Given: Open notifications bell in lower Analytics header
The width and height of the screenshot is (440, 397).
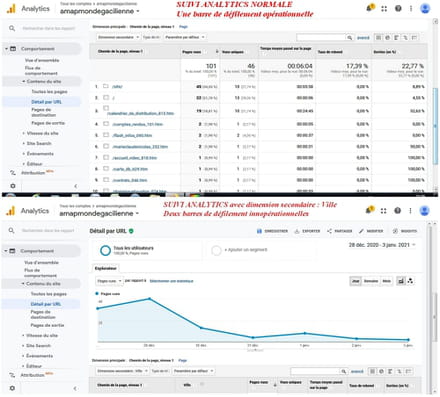Looking at the screenshot, I should coord(370,210).
